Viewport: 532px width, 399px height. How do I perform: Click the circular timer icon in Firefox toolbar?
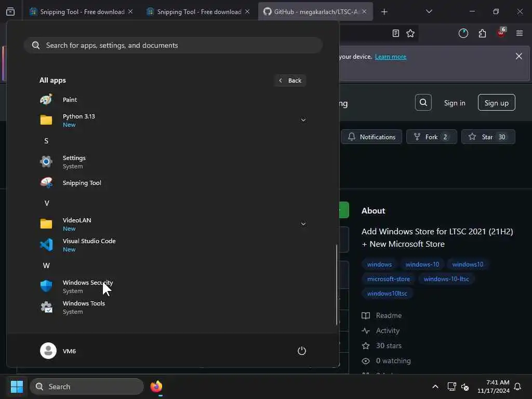[x=463, y=33]
